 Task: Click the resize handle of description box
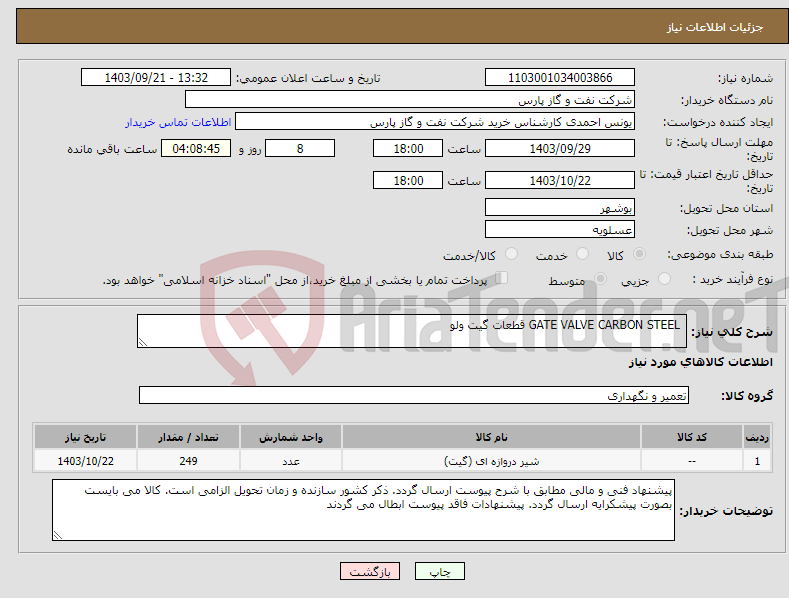pos(143,342)
